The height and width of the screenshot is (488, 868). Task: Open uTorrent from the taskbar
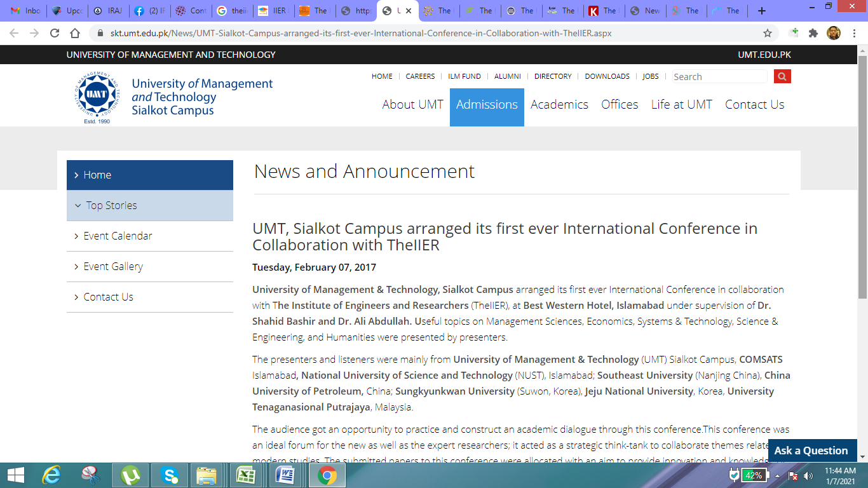pos(130,475)
